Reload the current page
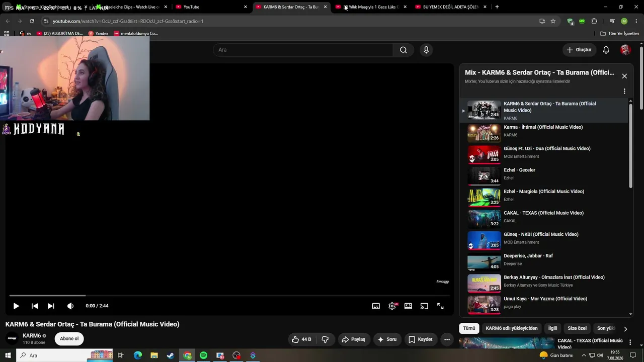 tap(32, 21)
